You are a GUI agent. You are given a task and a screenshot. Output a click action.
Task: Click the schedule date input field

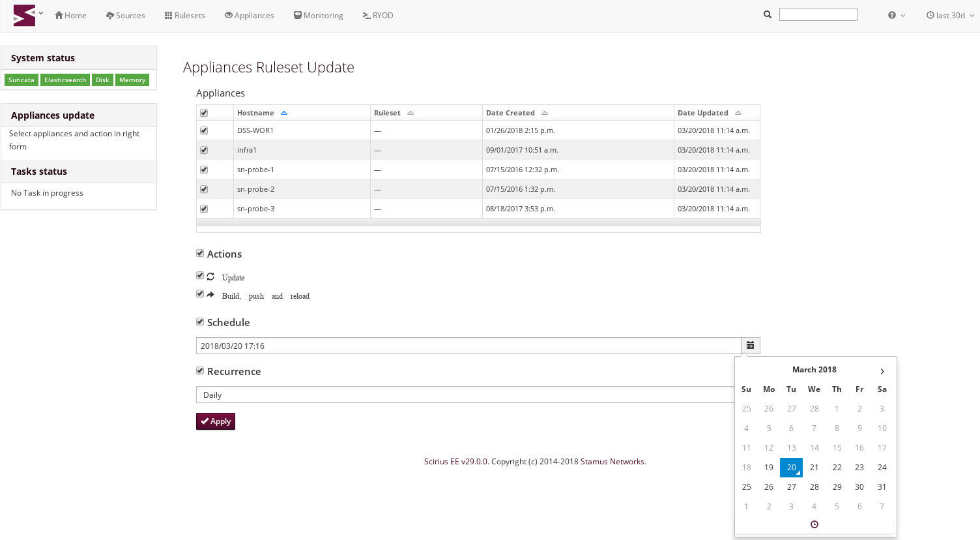point(468,346)
